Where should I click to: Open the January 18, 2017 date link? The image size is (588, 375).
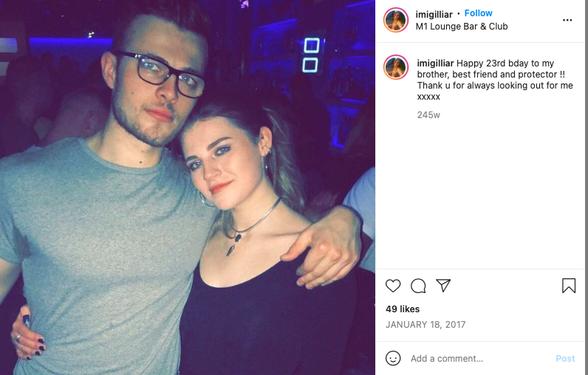[425, 324]
